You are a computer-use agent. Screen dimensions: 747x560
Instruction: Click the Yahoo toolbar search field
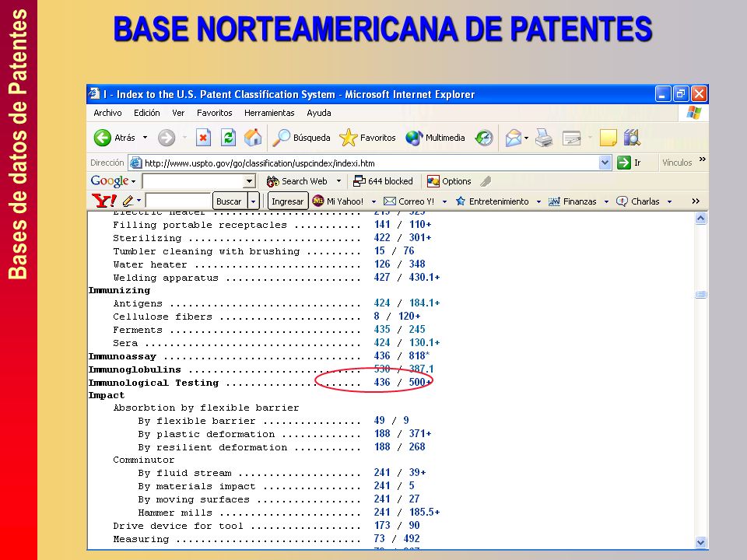pos(178,201)
